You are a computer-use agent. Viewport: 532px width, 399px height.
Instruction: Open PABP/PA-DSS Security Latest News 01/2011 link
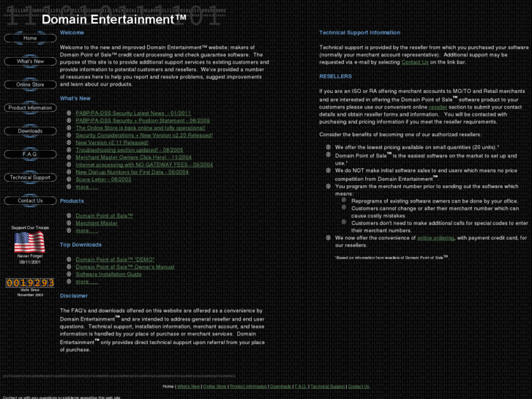point(133,113)
